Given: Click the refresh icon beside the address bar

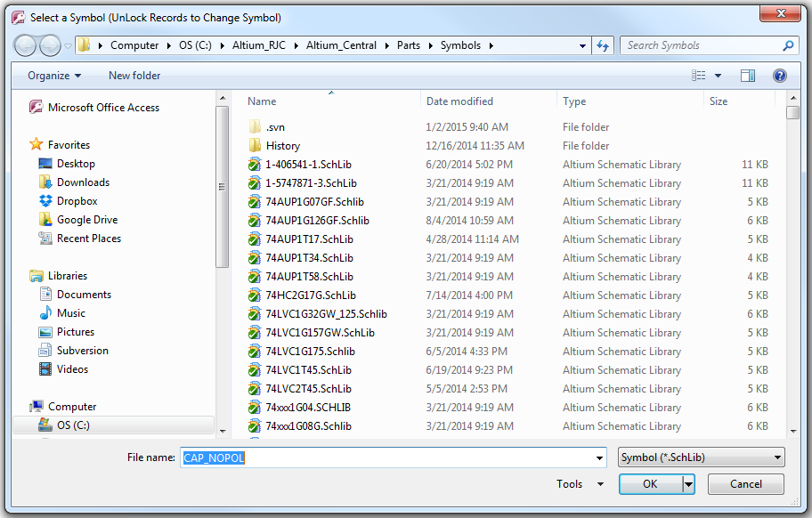Looking at the screenshot, I should [x=603, y=45].
